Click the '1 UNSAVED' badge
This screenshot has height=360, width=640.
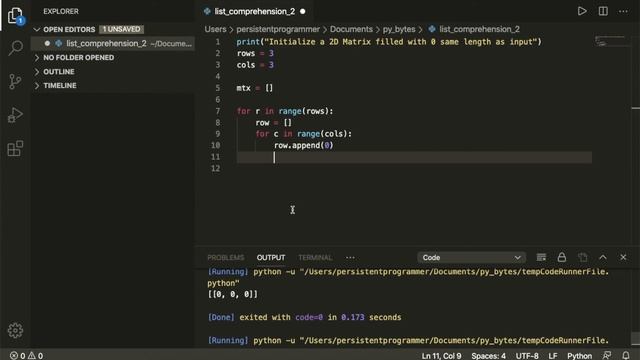[121, 29]
